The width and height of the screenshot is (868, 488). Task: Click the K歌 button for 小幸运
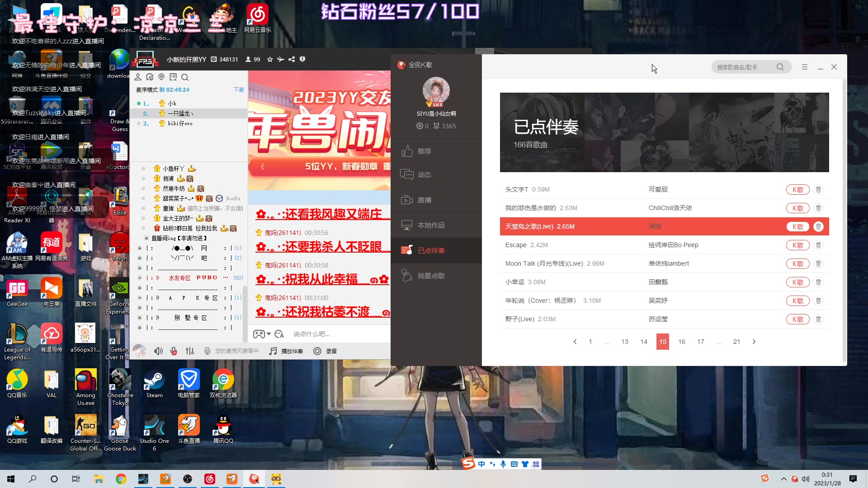tap(797, 282)
